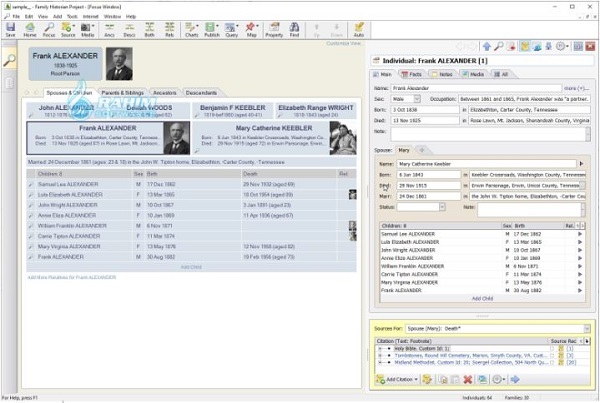Open the Source toolbar dropdown
600x403 pixels.
click(74, 26)
